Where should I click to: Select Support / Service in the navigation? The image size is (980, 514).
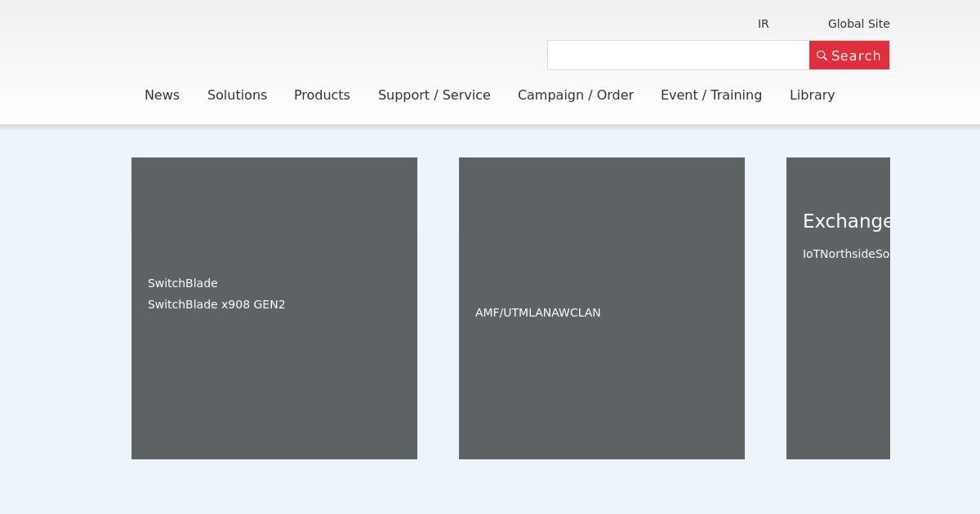tap(434, 95)
